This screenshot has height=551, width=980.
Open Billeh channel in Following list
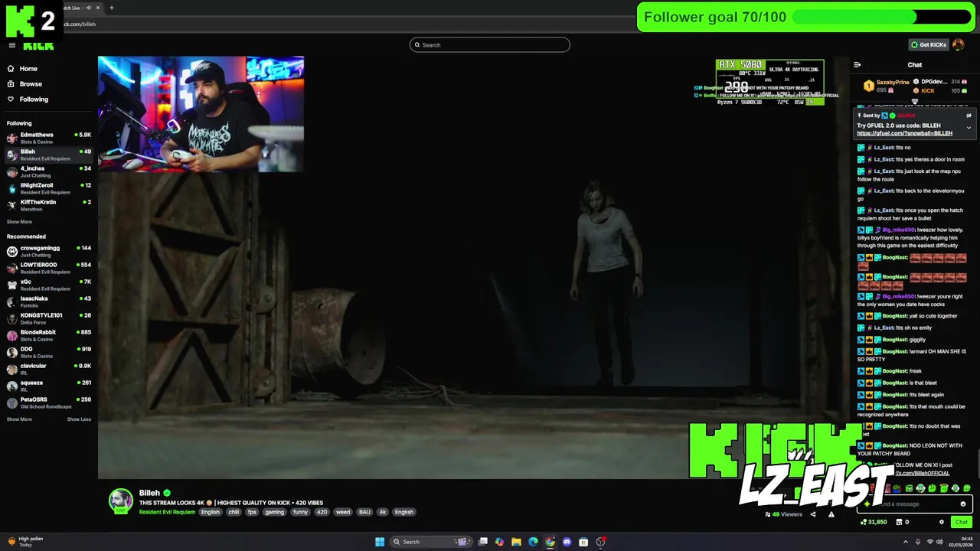pyautogui.click(x=48, y=155)
